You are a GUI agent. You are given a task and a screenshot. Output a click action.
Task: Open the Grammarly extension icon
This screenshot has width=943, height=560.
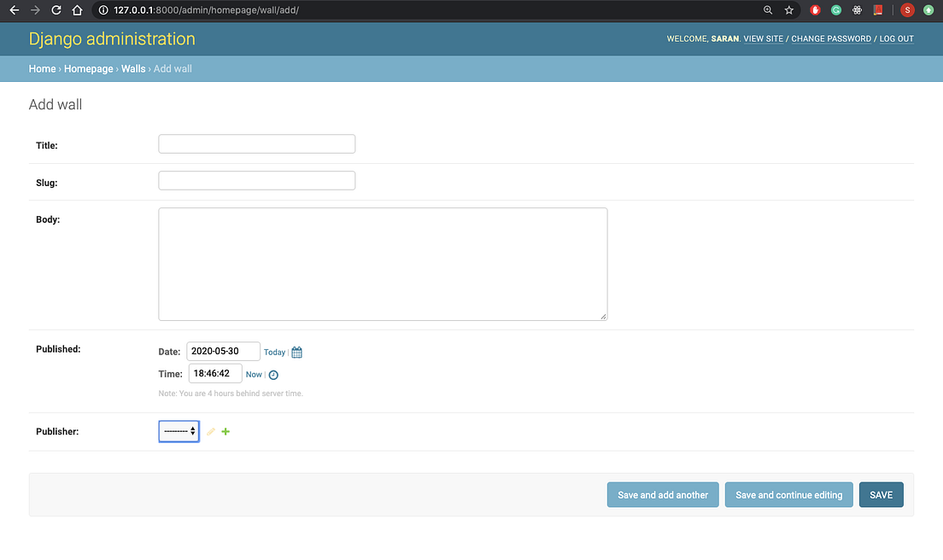coord(835,9)
